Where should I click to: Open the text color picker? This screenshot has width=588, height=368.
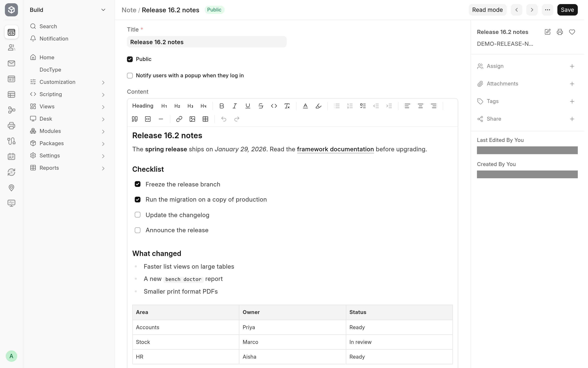tap(305, 106)
